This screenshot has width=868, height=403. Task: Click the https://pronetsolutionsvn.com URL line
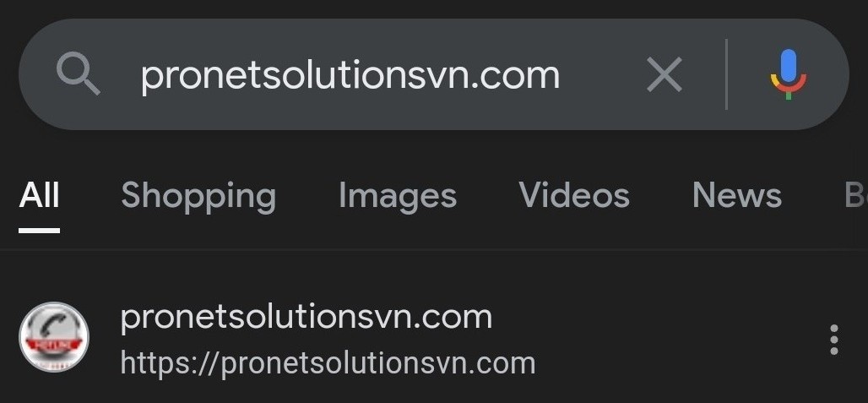[328, 363]
